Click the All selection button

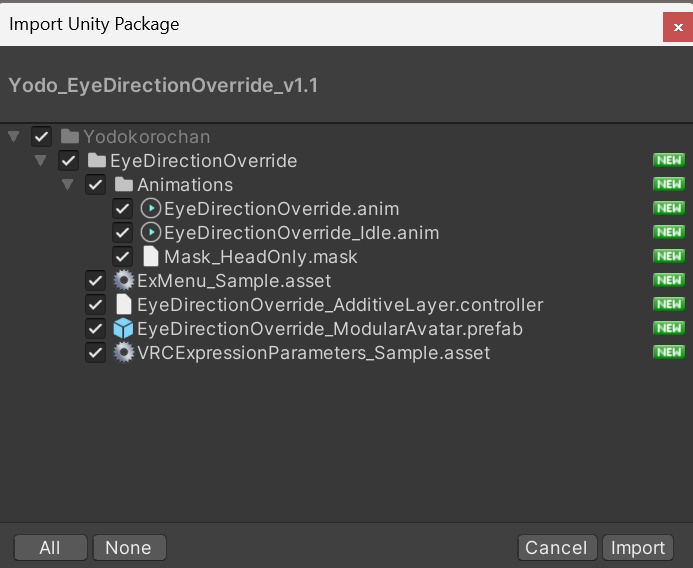50,548
